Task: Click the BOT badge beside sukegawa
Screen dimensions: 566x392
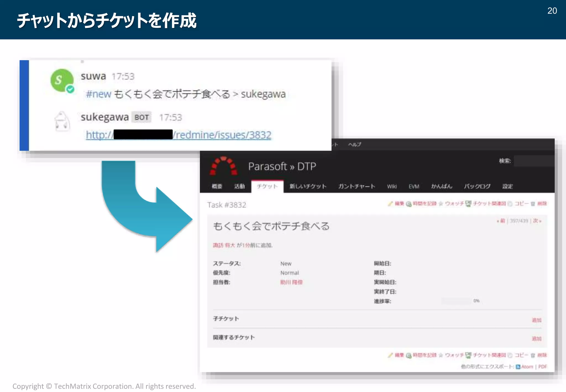Action: [141, 117]
